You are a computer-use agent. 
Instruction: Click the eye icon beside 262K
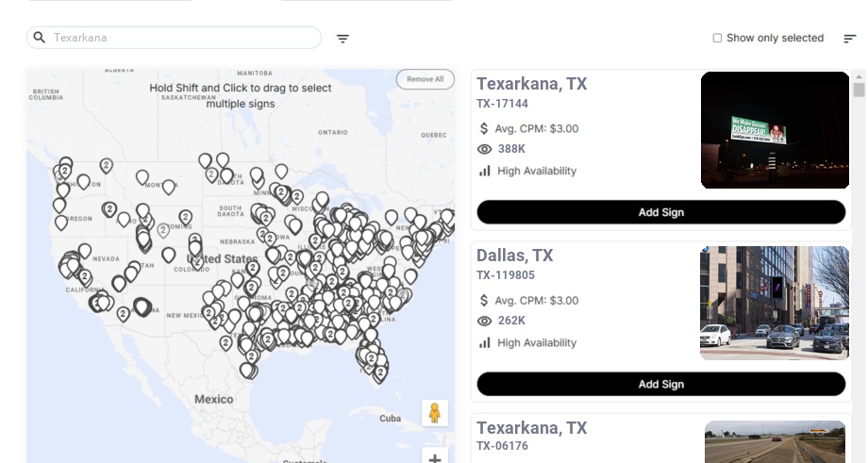pyautogui.click(x=485, y=321)
